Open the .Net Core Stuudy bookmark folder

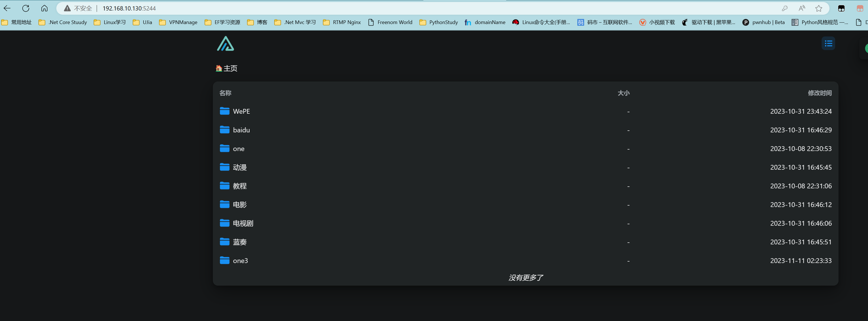point(63,22)
